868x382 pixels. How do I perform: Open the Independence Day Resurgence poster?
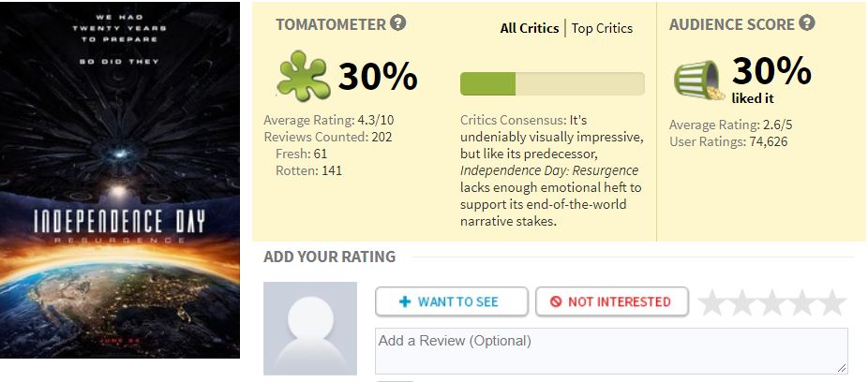point(120,180)
